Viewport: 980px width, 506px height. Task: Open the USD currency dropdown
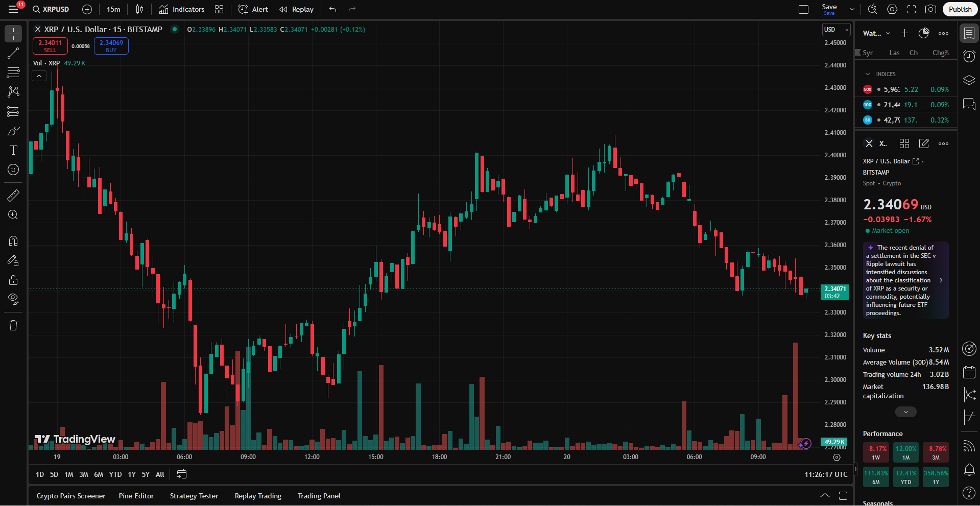point(836,30)
